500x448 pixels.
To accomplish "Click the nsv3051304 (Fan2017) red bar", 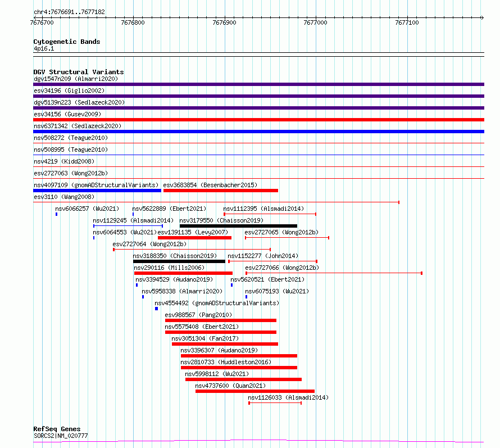I will coord(225,344).
